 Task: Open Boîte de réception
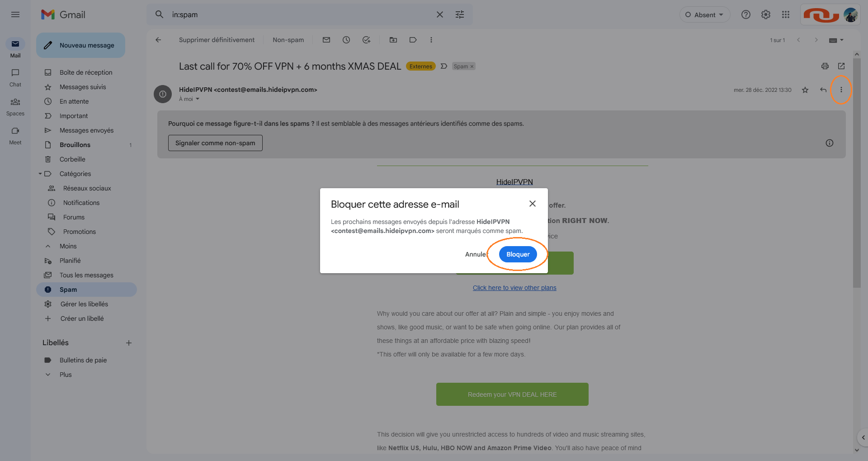coord(86,72)
